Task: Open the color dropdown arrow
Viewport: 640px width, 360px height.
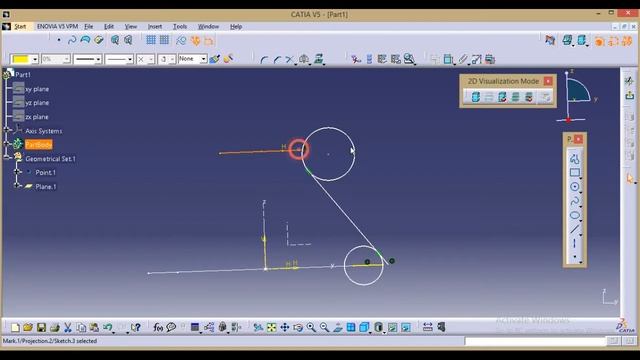Action: 35,60
